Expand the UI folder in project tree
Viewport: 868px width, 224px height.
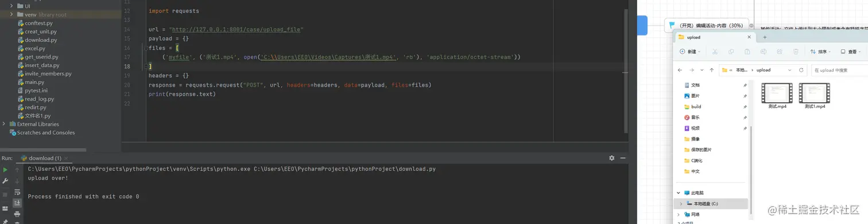coord(11,6)
